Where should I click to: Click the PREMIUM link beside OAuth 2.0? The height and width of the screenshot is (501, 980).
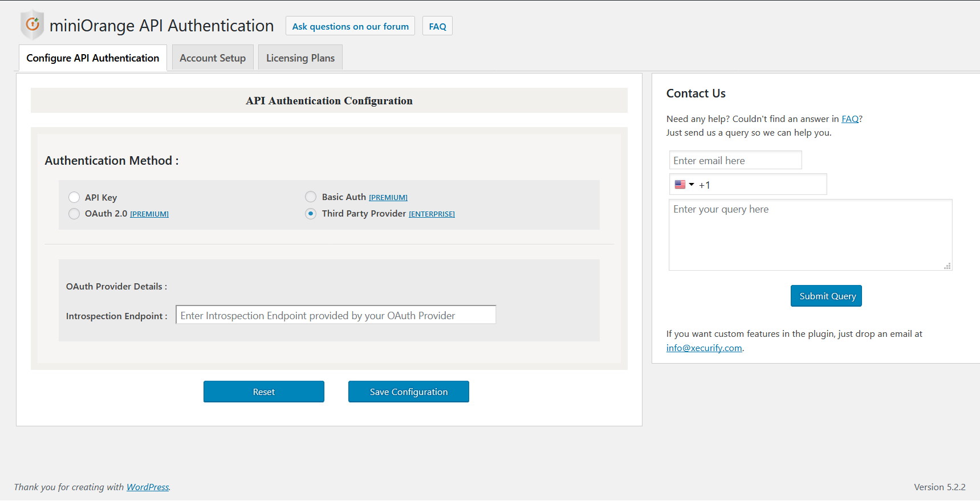(149, 214)
